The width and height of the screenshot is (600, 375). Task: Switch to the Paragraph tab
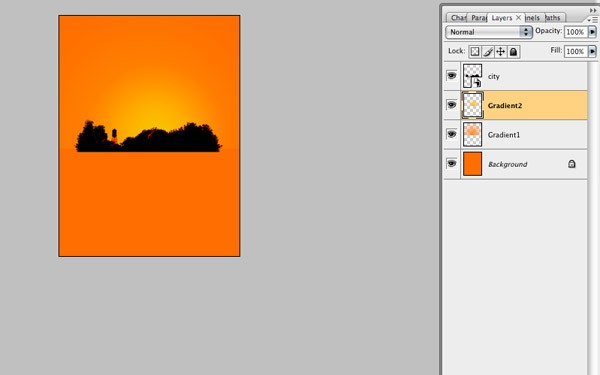coord(478,18)
